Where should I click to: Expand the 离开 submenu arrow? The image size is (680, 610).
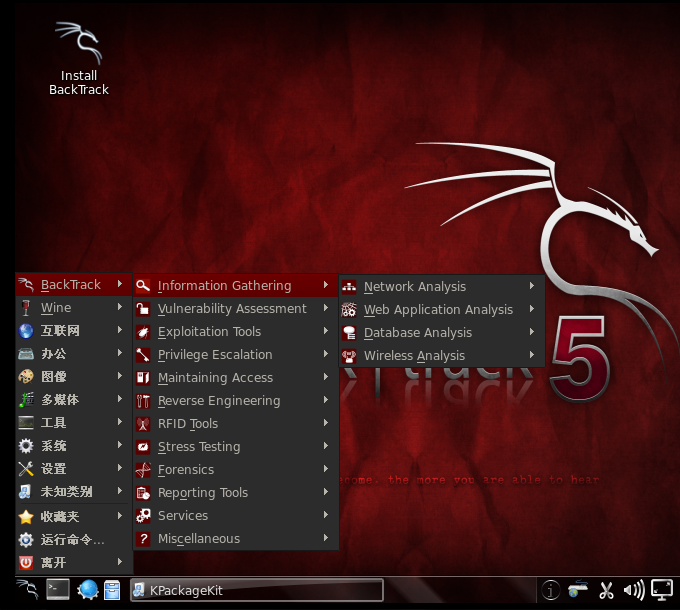pyautogui.click(x=120, y=562)
